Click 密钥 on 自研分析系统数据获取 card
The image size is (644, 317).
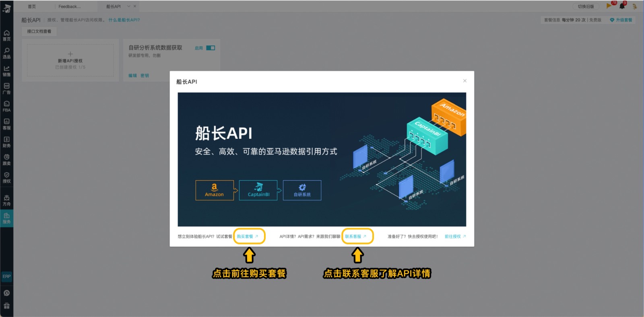[144, 76]
